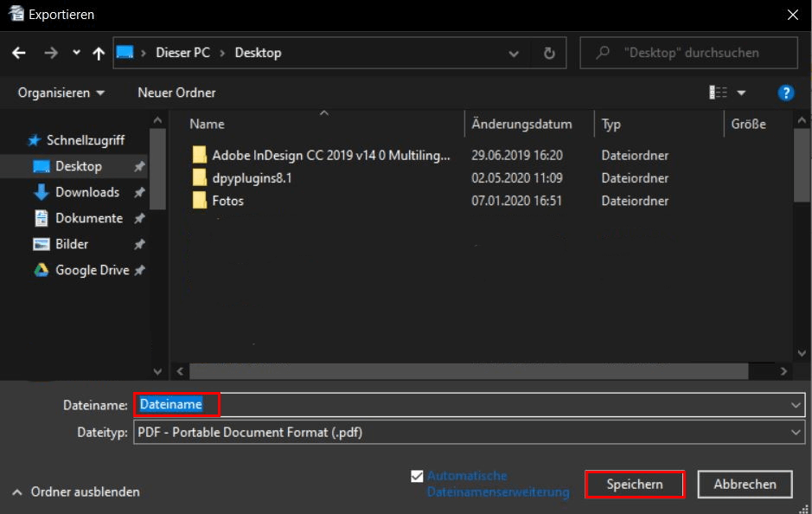This screenshot has height=514, width=812.
Task: Go forward with the right arrow
Action: coord(51,53)
